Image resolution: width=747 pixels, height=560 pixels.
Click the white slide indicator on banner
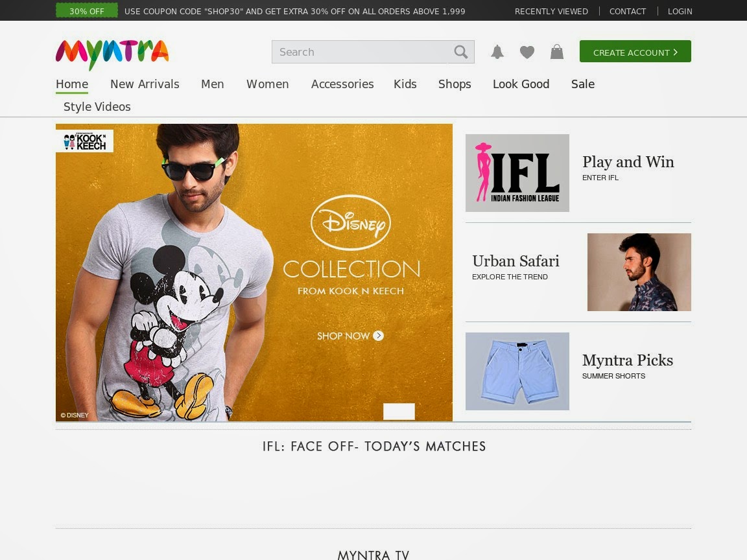click(x=399, y=412)
